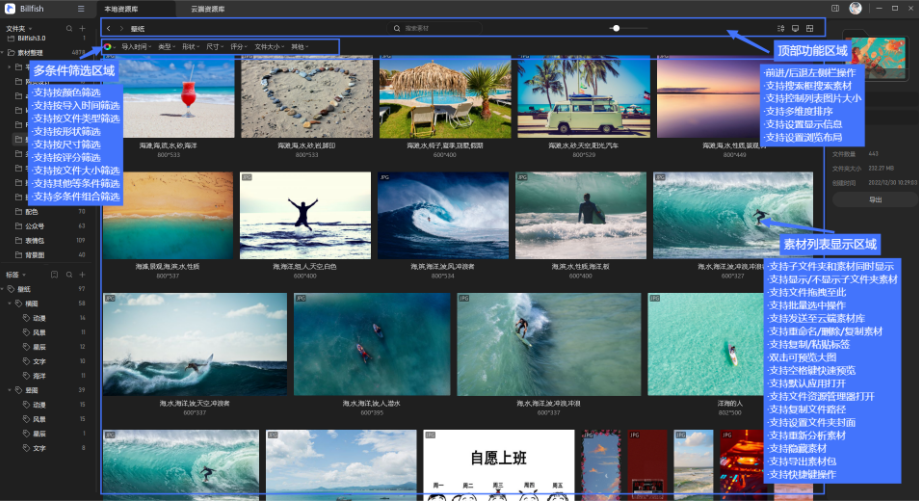919x501 pixels.
Task: Collapse the 竖图 tag group
Action: [9, 390]
